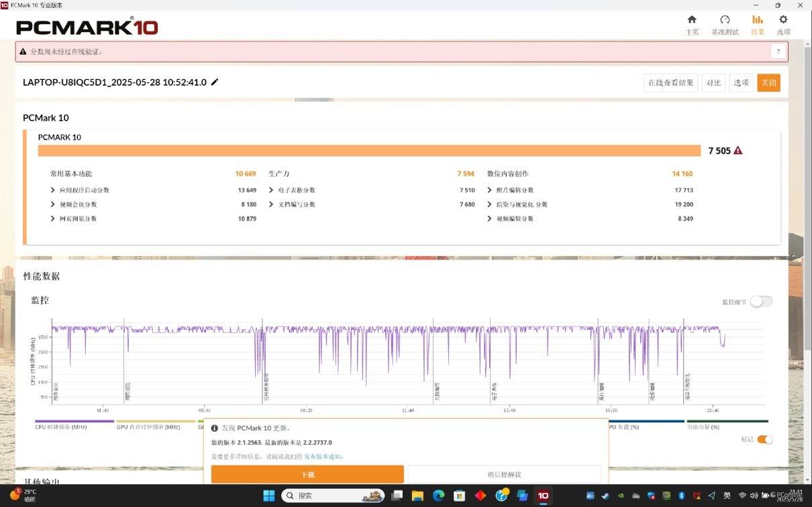812x507 pixels.
Task: Open Microsoft Edge from the taskbar
Action: coord(438,496)
